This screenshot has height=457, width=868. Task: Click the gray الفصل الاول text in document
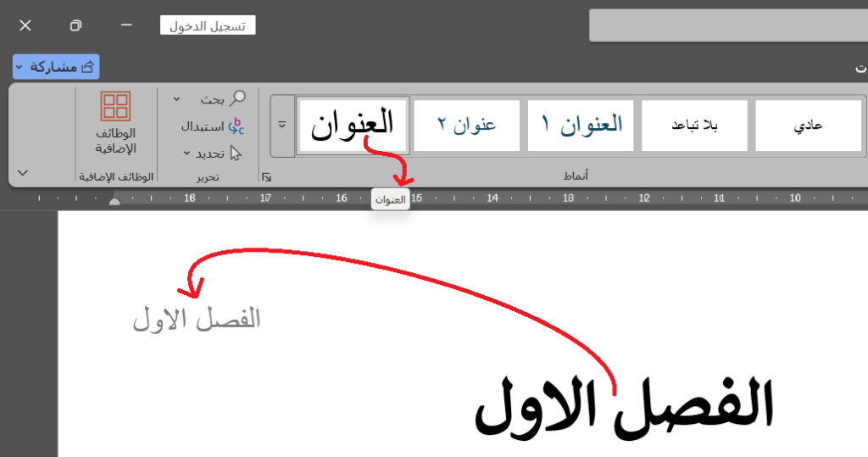(196, 320)
